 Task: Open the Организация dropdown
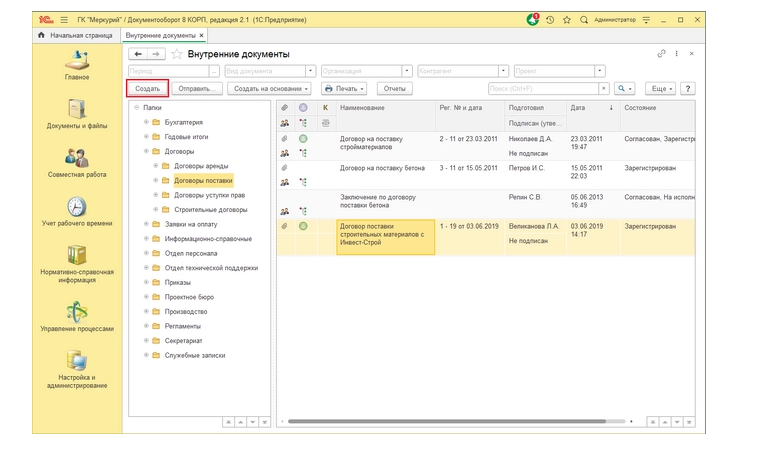click(x=406, y=71)
